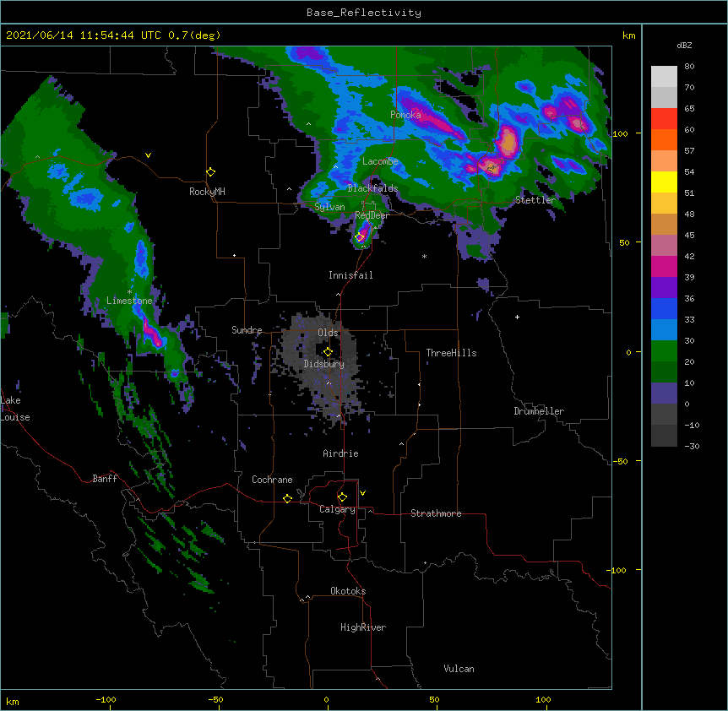
Task: Click the Limestone label
Action: (129, 301)
